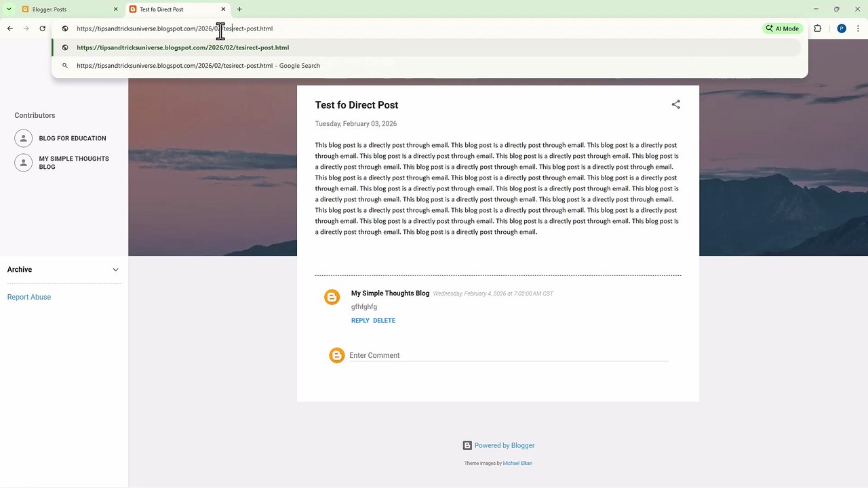Click the AI Mode button
868x488 pixels.
pyautogui.click(x=782, y=28)
